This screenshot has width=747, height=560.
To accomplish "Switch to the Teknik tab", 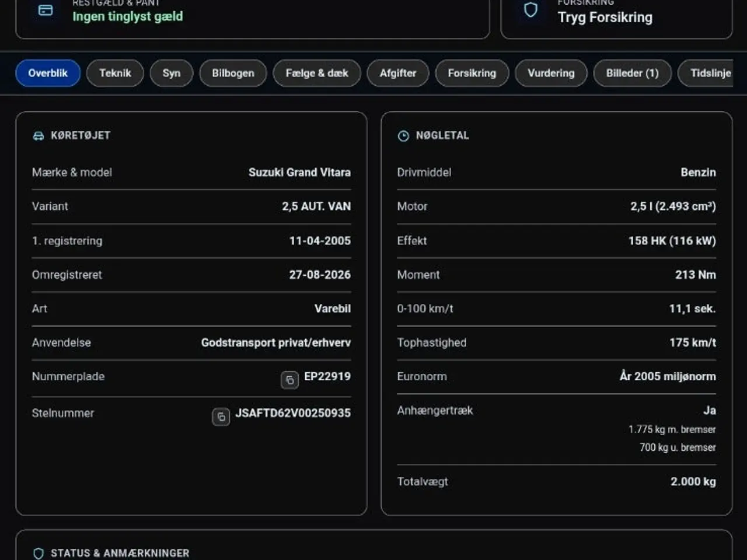I will click(x=115, y=73).
